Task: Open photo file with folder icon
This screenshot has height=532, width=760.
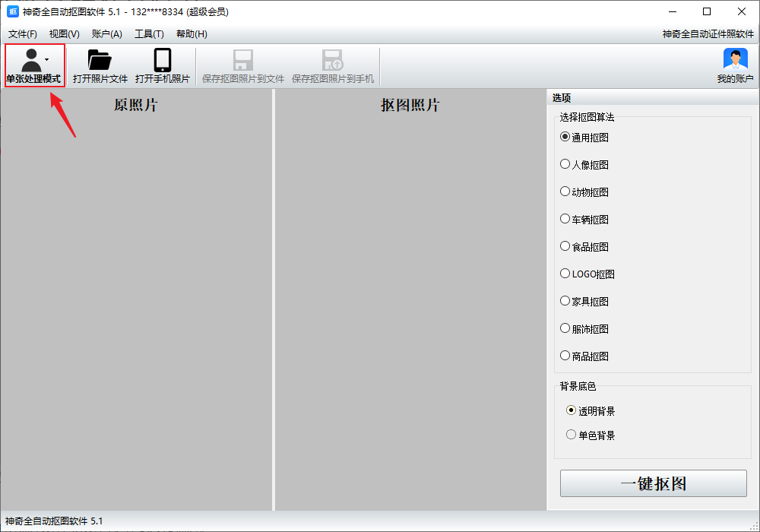Action: (x=100, y=60)
